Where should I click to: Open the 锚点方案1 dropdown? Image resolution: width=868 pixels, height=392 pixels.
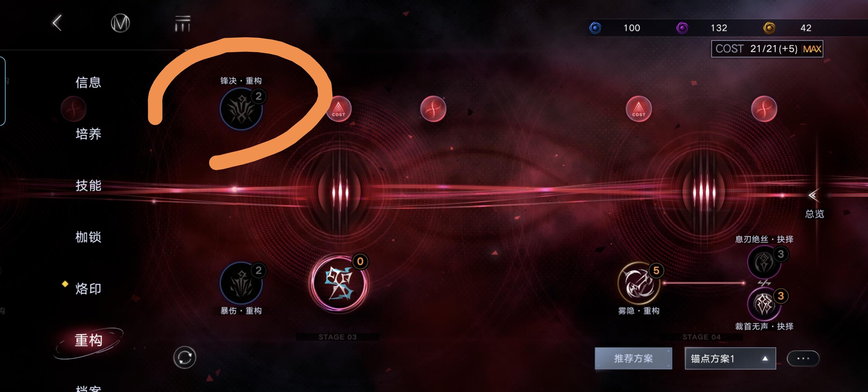(730, 358)
